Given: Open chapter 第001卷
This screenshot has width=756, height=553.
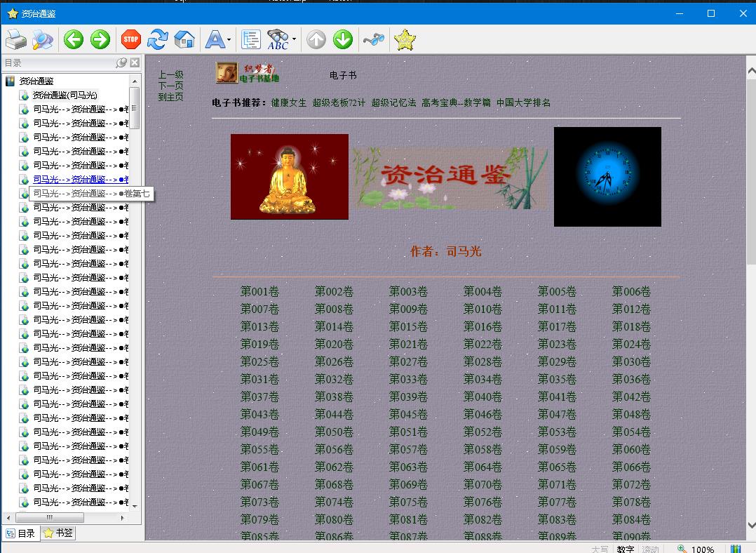Looking at the screenshot, I should coord(259,291).
